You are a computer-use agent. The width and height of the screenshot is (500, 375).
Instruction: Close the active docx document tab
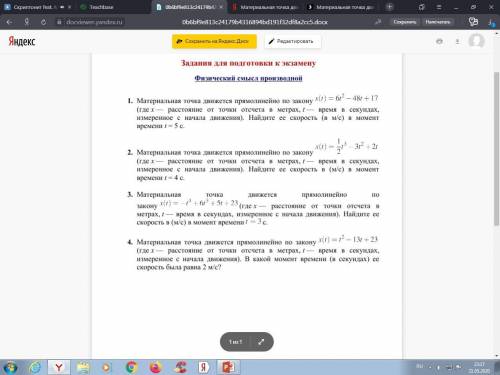221,7
